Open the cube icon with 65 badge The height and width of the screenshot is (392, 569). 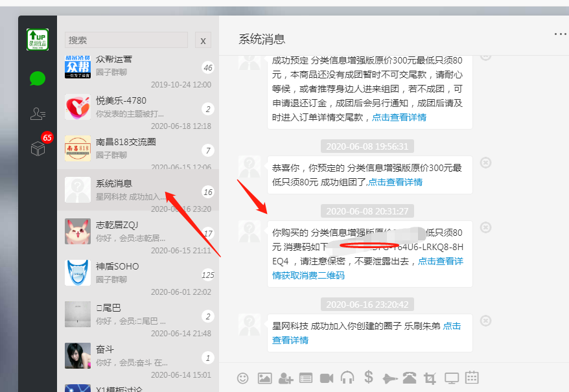38,148
